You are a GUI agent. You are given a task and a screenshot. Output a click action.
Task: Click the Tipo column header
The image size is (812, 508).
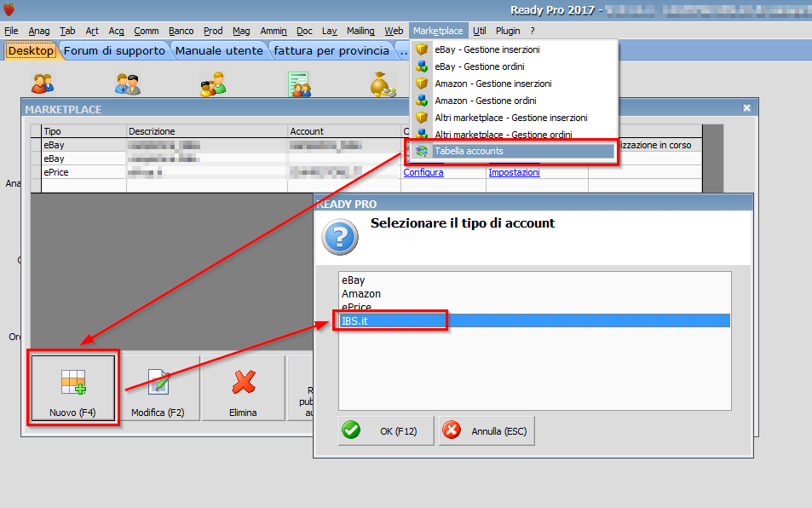click(84, 131)
